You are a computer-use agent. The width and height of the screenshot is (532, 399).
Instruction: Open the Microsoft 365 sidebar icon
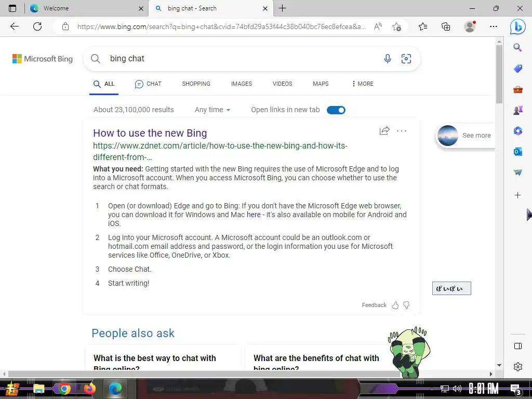click(518, 130)
